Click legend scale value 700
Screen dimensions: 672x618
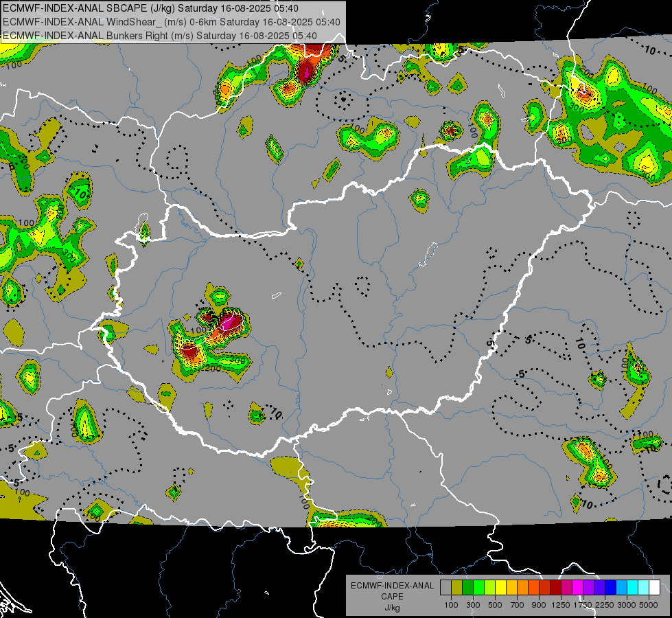tap(518, 605)
